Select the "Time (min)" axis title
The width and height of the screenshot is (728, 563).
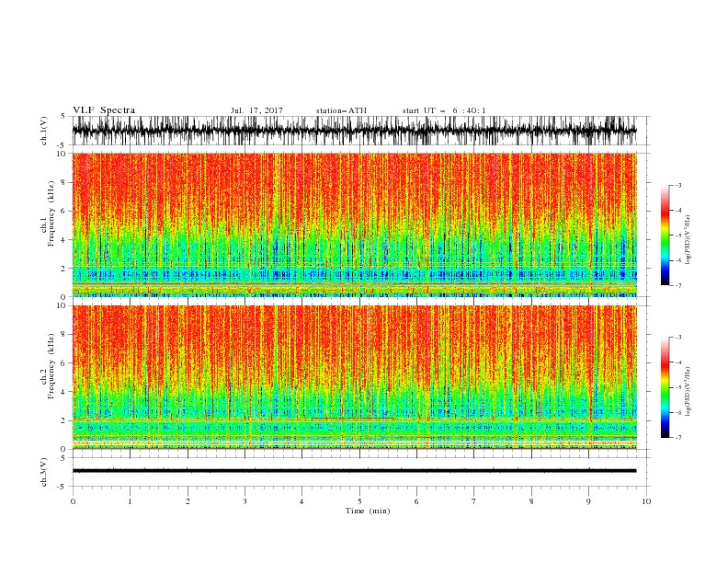(x=368, y=511)
